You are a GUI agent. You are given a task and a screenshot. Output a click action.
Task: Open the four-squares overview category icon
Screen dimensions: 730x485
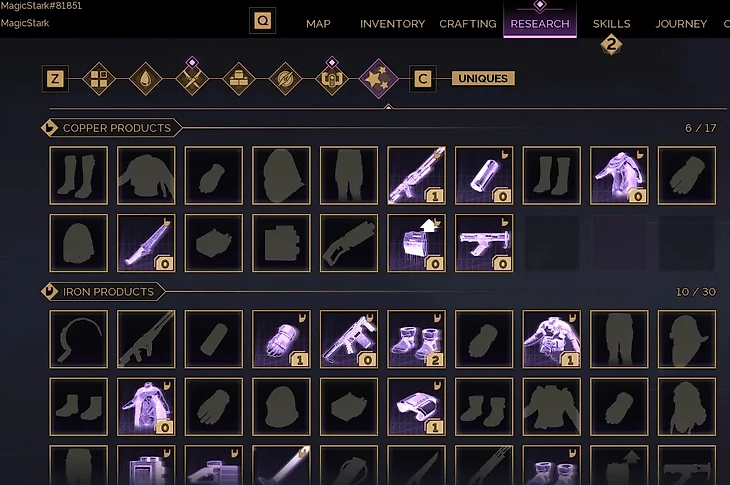pos(99,79)
